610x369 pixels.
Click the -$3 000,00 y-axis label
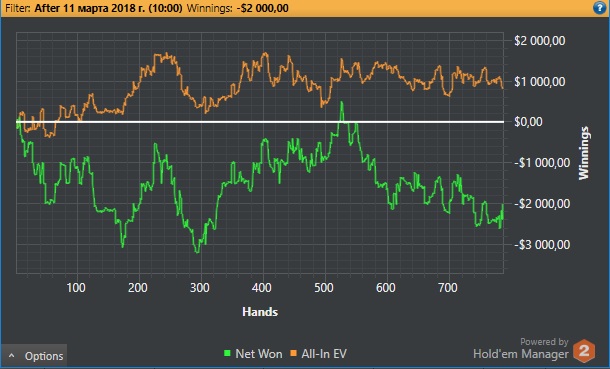(x=542, y=245)
